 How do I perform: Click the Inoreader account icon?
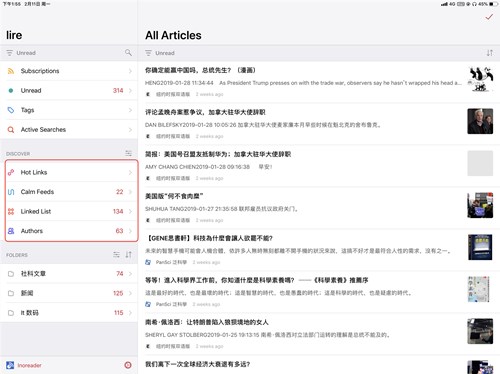[10, 365]
